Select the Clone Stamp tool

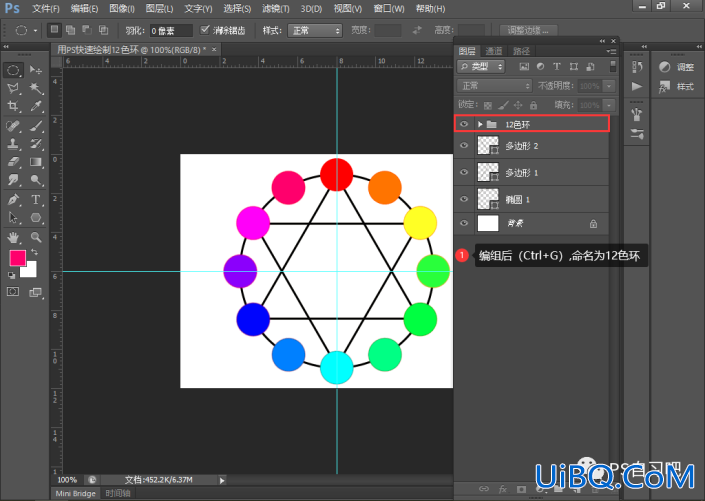(x=13, y=143)
